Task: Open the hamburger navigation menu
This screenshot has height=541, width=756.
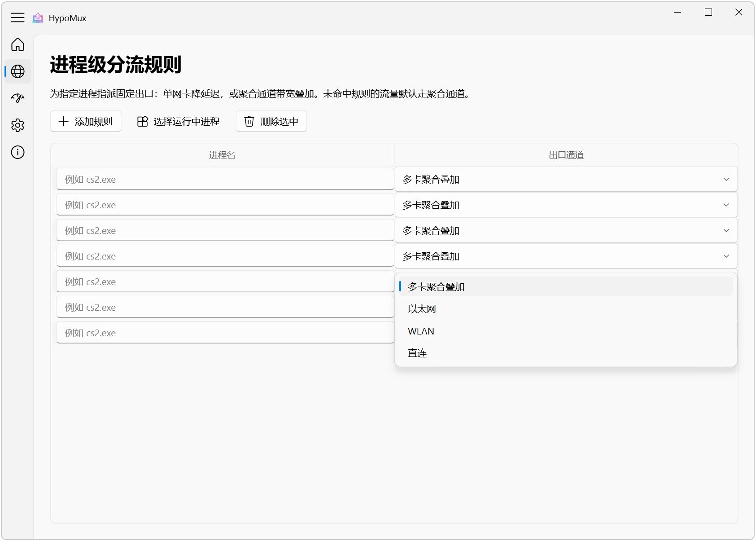Action: point(18,18)
